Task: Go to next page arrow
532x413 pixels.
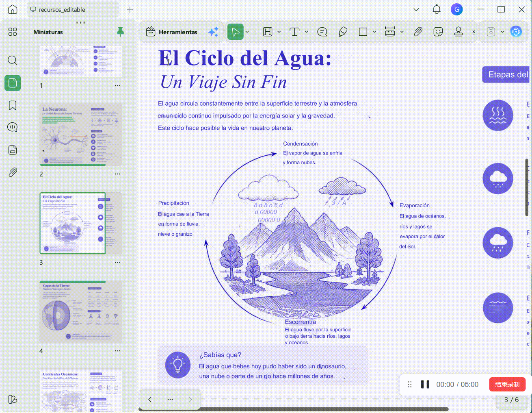Action: pos(190,400)
